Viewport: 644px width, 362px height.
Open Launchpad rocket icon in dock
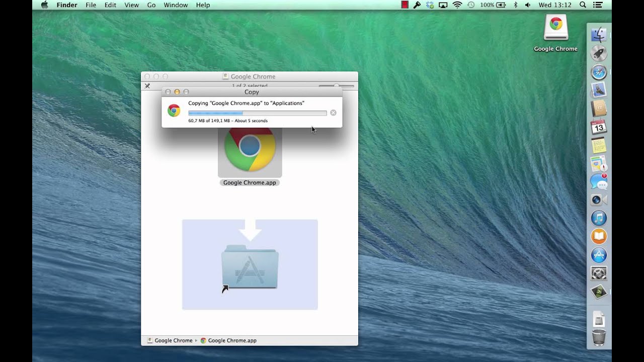pos(599,53)
